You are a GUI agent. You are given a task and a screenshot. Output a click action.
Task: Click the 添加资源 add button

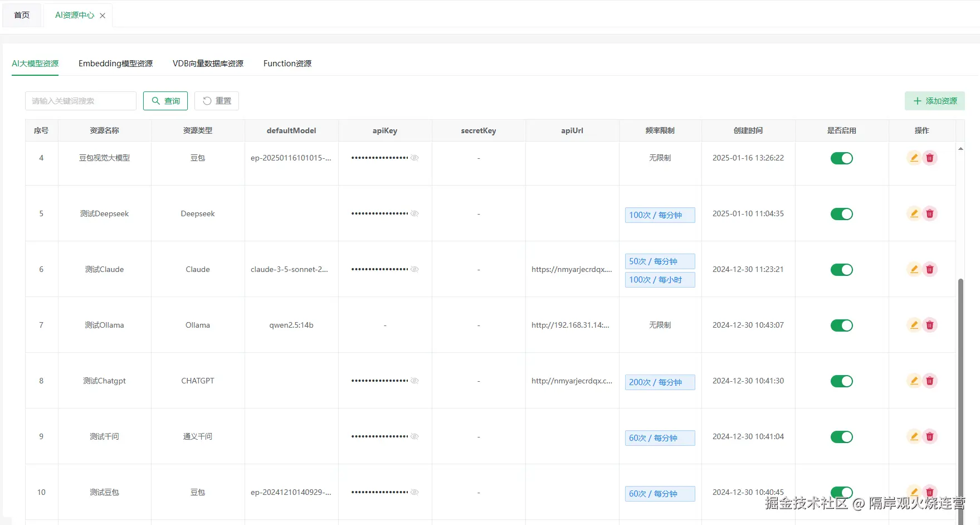(x=935, y=101)
